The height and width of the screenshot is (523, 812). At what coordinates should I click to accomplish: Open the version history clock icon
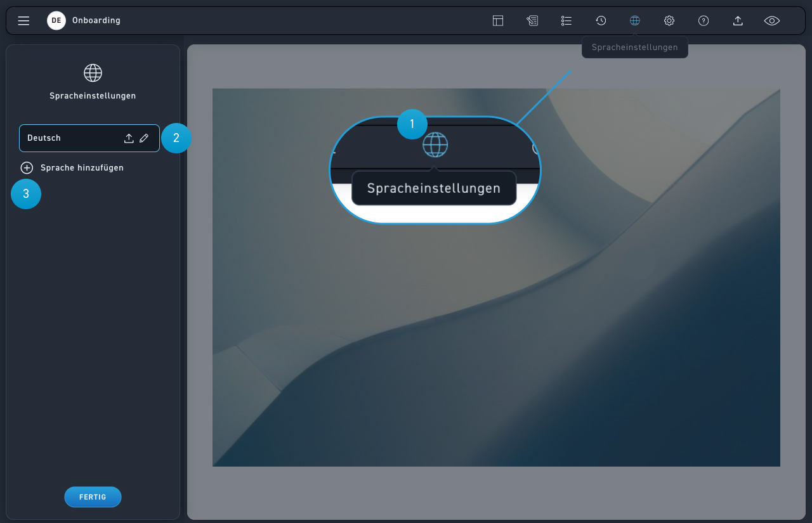coord(601,21)
